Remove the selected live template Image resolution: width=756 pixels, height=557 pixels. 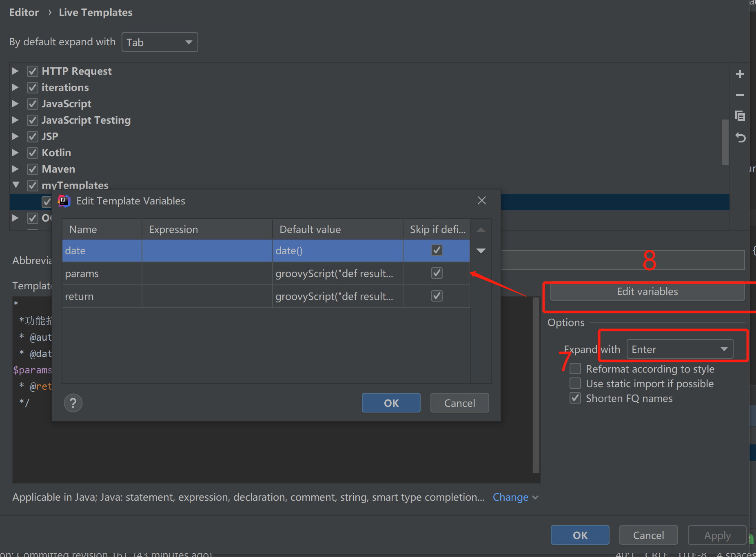point(740,95)
